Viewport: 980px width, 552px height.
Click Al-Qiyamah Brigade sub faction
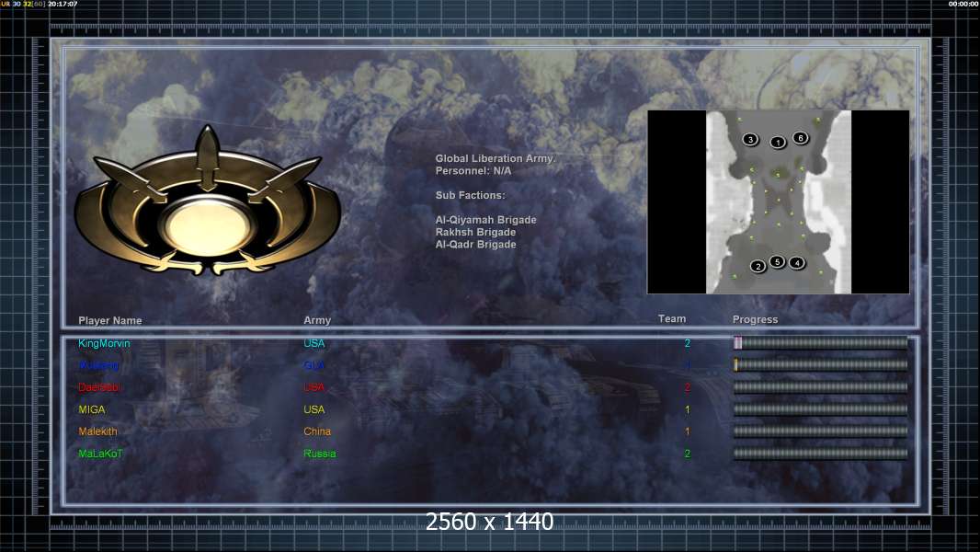[x=485, y=220]
